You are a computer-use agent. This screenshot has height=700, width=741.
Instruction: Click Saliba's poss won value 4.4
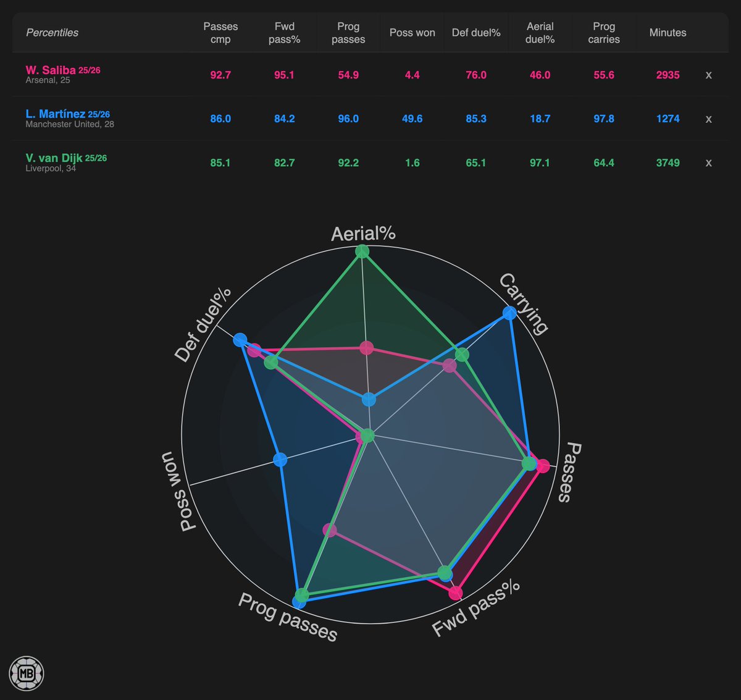412,75
